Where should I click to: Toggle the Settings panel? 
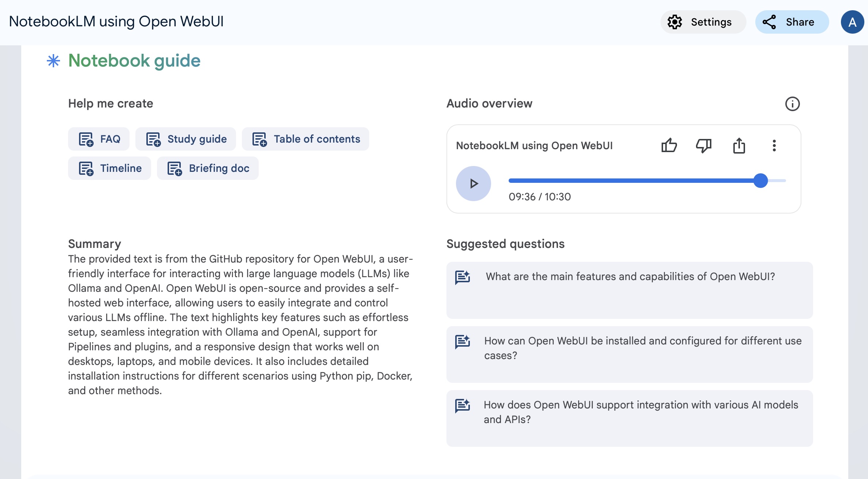[699, 22]
